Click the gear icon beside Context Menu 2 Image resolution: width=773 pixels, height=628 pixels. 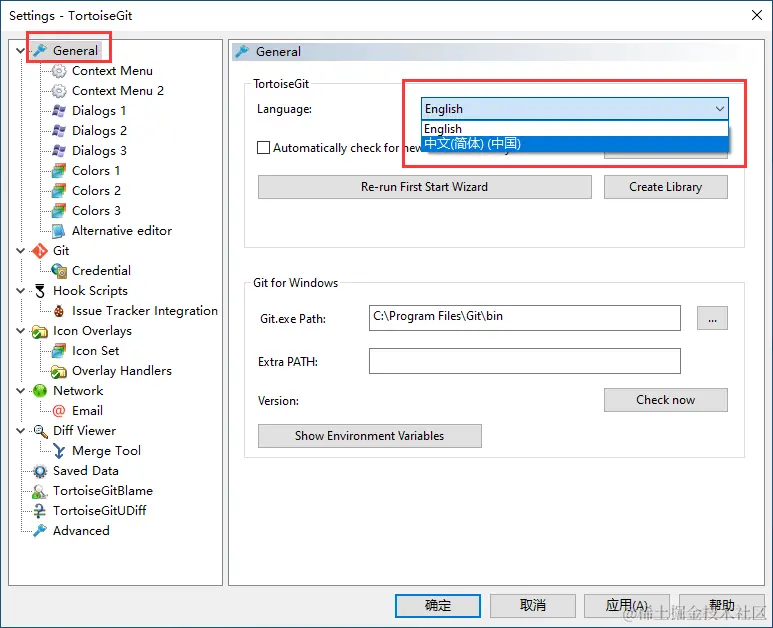[59, 91]
